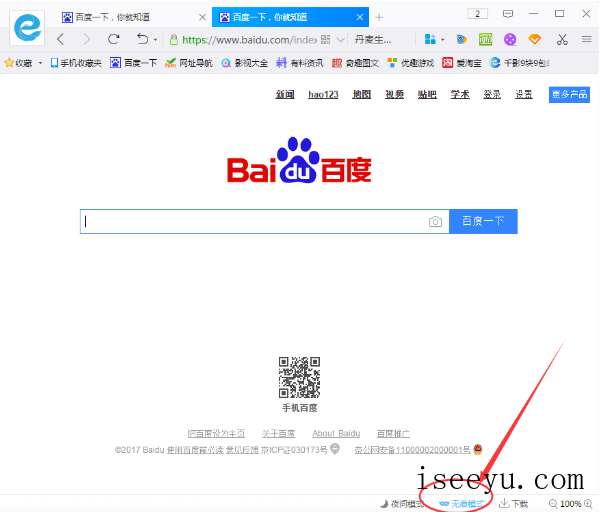Screen dimensions: 602x512
Task: Reload the page with the refresh icon
Action: pyautogui.click(x=113, y=39)
